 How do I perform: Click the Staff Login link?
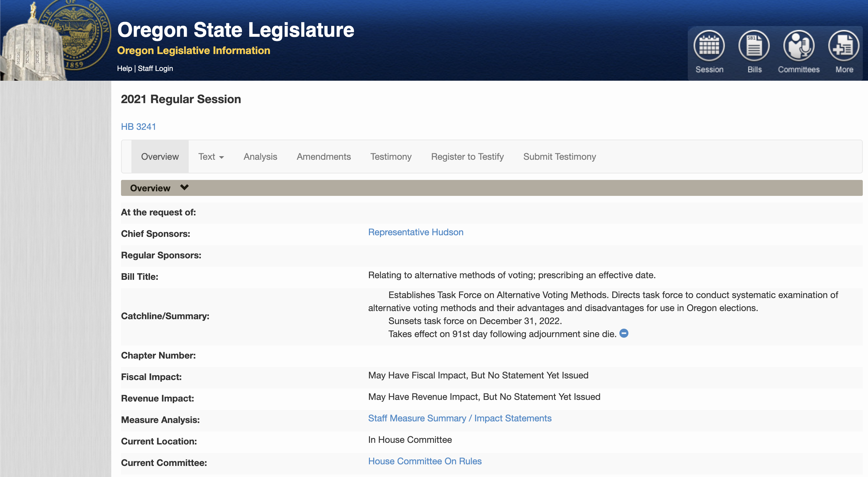[155, 68]
